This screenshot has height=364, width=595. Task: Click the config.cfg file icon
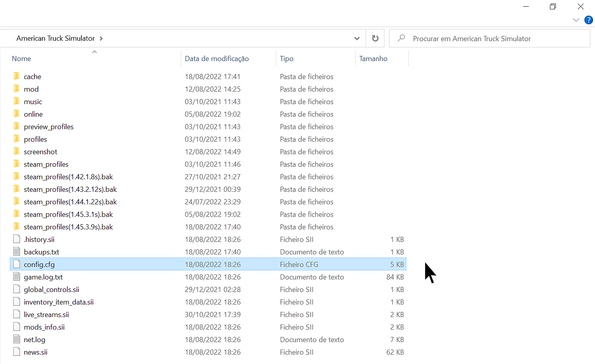tap(16, 264)
